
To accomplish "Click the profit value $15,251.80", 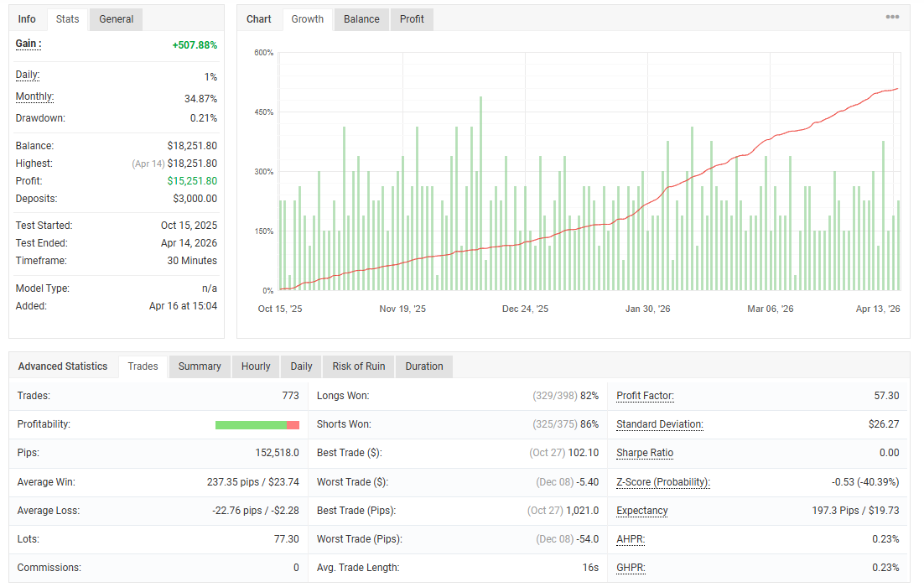I will tap(192, 181).
